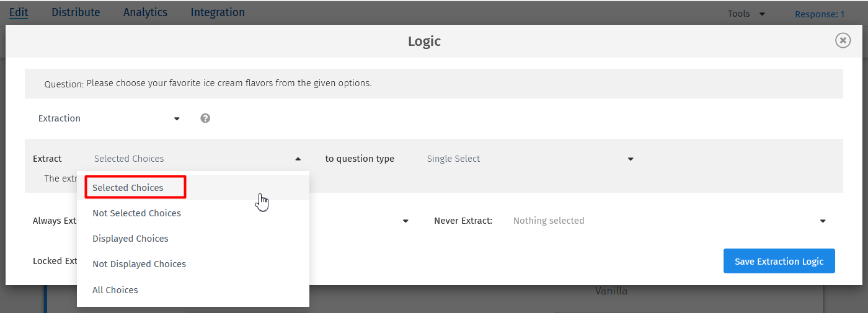Image resolution: width=868 pixels, height=313 pixels.
Task: Go to the Integration tab
Action: [x=218, y=12]
